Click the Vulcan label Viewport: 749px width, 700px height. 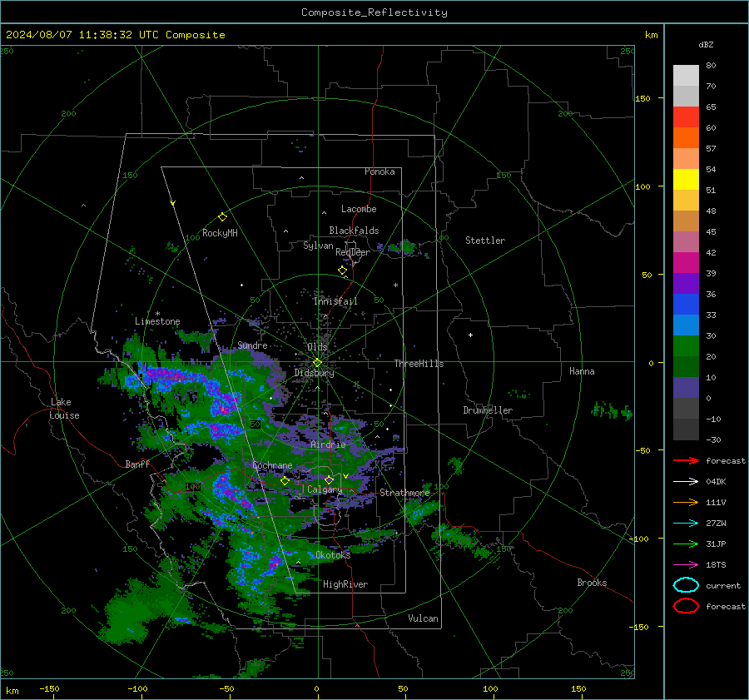423,618
